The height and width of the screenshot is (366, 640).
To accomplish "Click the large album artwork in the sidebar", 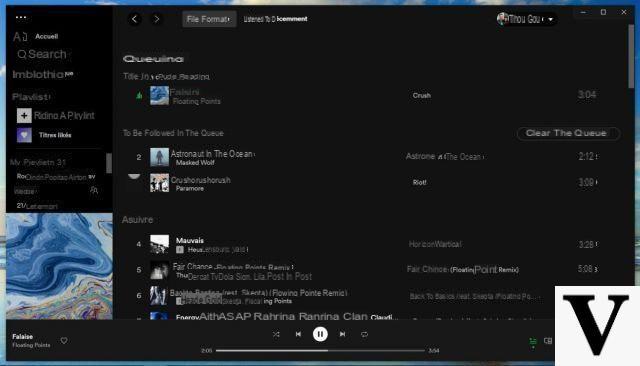I will 59,266.
